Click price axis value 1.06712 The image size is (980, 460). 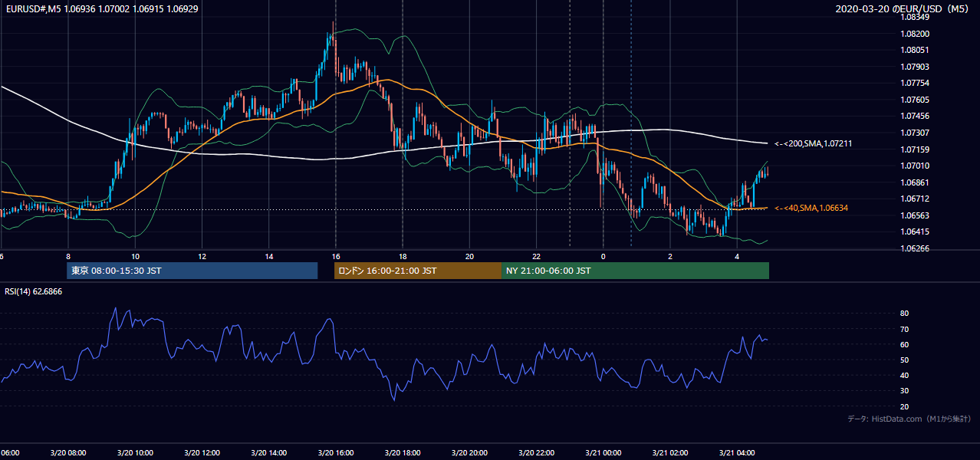pos(916,199)
